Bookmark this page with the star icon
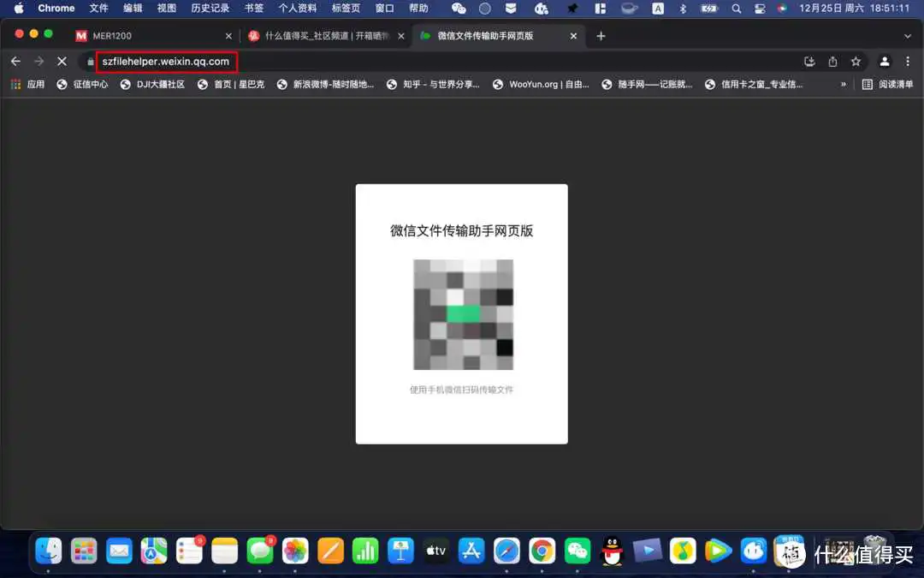Viewport: 924px width, 578px height. click(x=856, y=62)
